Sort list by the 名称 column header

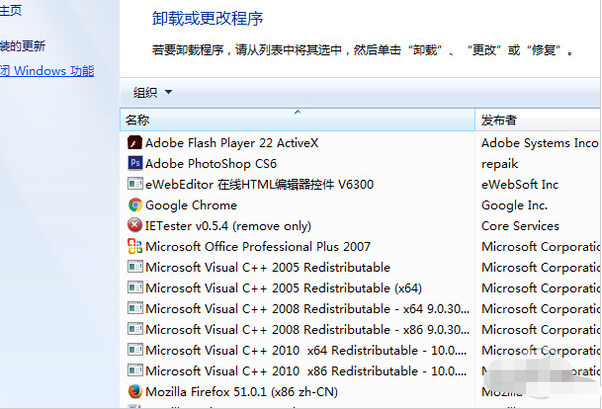click(x=297, y=120)
